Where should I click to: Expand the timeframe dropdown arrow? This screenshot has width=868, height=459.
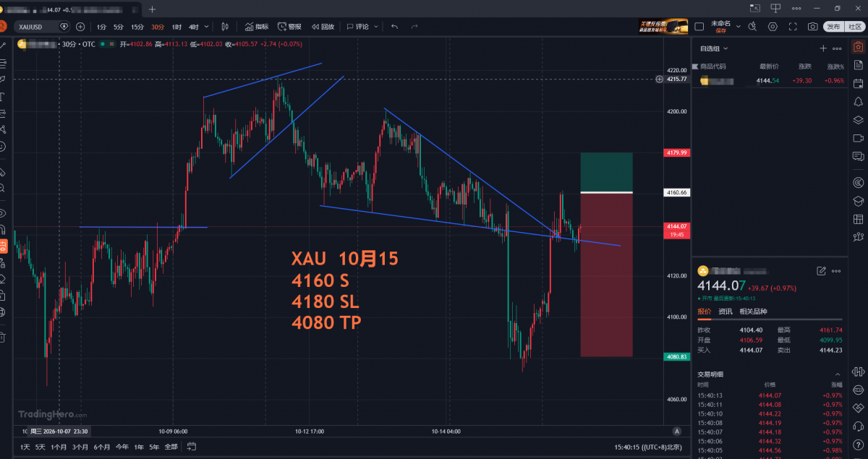pyautogui.click(x=207, y=27)
